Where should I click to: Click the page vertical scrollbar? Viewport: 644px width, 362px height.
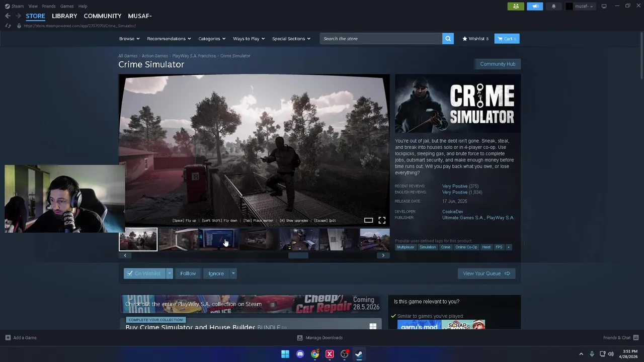(641, 55)
